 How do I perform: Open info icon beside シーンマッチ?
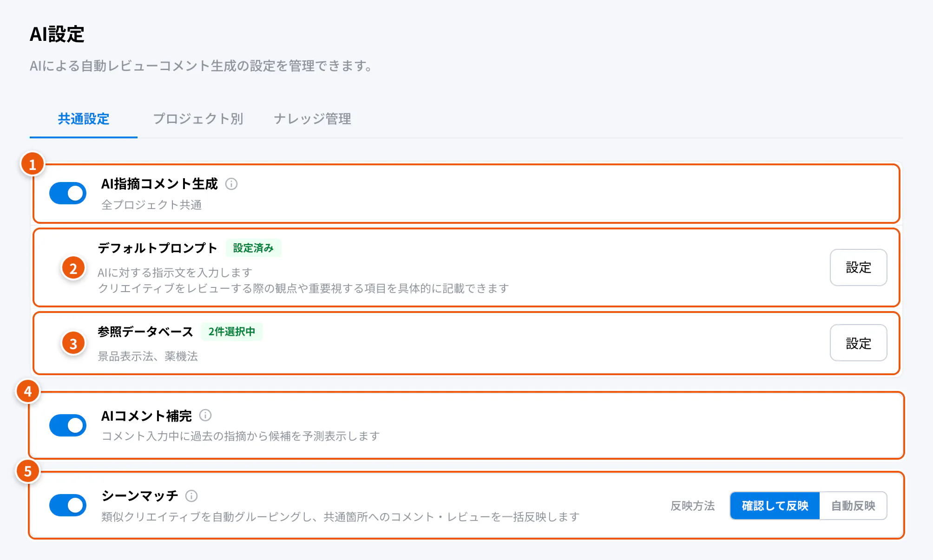click(x=191, y=496)
